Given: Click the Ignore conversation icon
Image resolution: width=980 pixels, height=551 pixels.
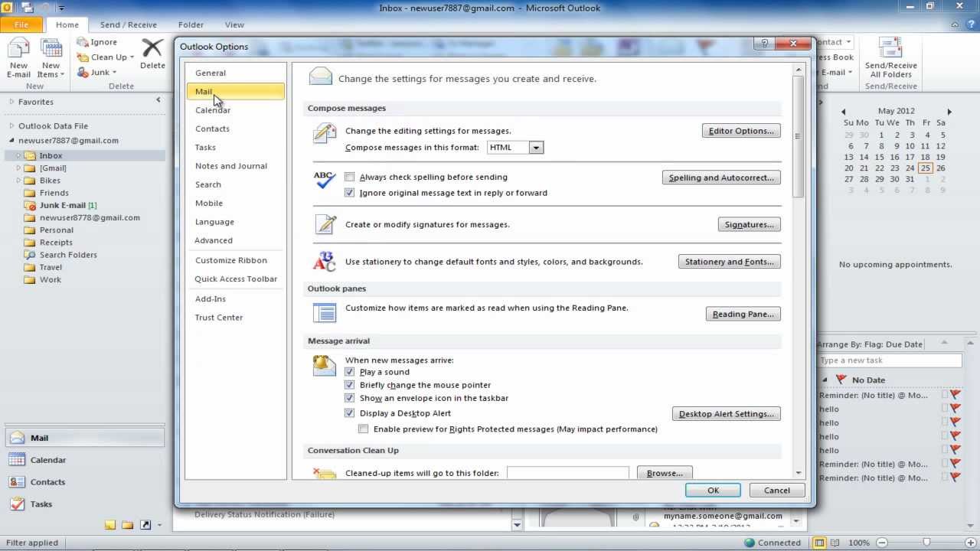Looking at the screenshot, I should click(83, 42).
